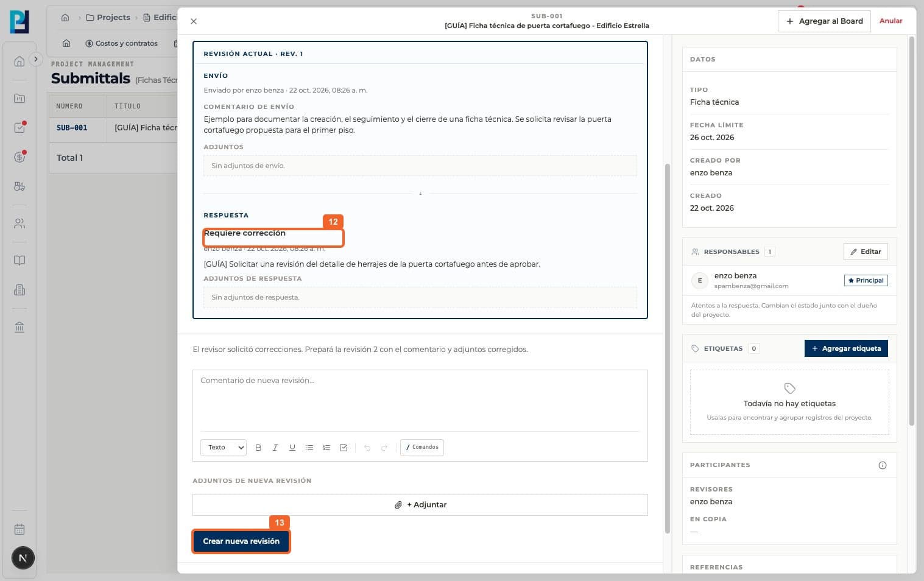924x581 pixels.
Task: Click the Participantes info icon
Action: pyautogui.click(x=883, y=465)
